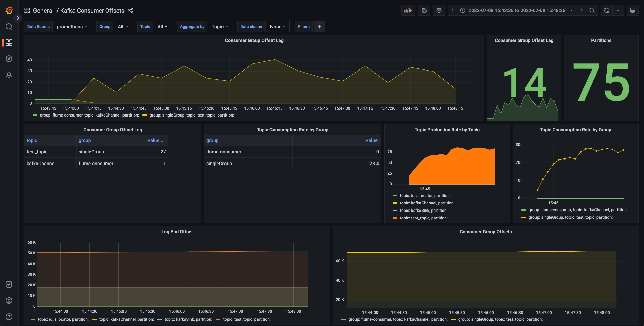644x326 pixels.
Task: Open dashboard settings gear in toolbar
Action: [x=439, y=10]
